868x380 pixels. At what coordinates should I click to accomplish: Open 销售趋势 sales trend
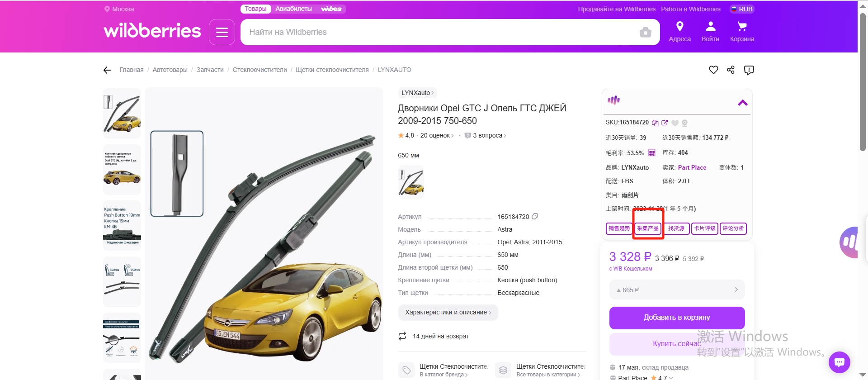coord(619,228)
